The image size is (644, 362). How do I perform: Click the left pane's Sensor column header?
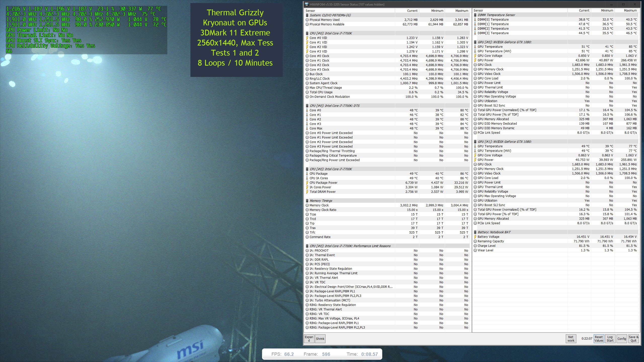click(310, 11)
